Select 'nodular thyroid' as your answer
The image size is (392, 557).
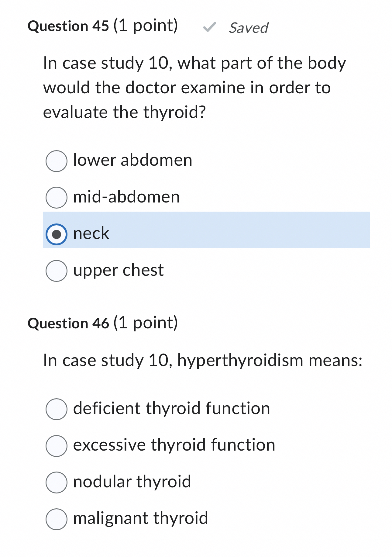(57, 481)
